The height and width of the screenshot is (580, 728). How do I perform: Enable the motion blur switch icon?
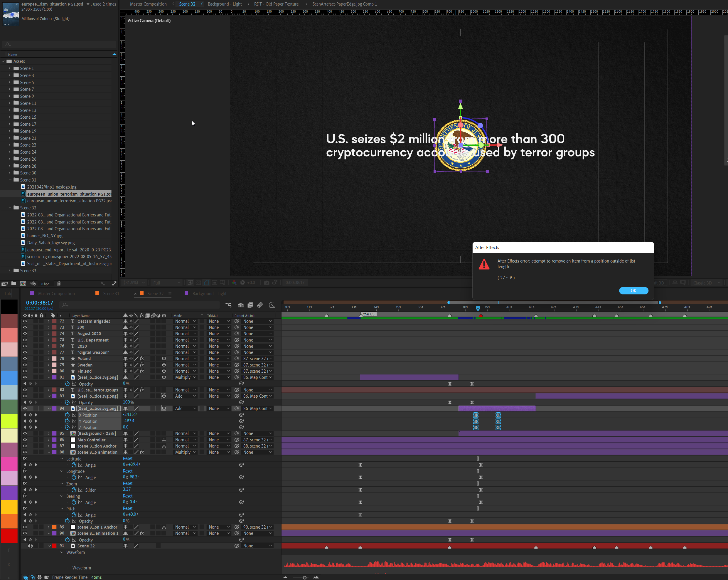click(260, 305)
